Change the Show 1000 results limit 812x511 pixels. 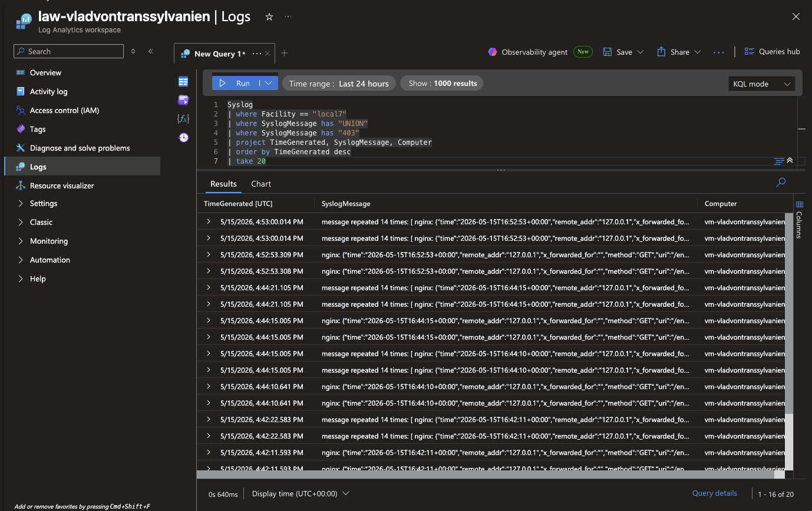[443, 84]
